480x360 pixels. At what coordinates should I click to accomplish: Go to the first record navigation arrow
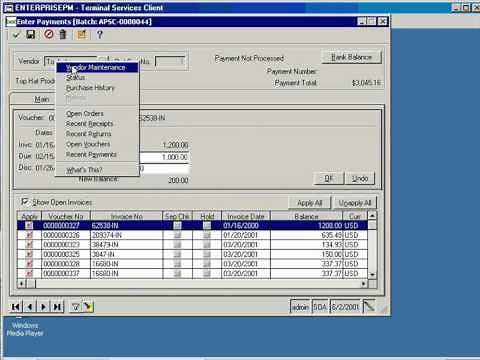[15, 307]
